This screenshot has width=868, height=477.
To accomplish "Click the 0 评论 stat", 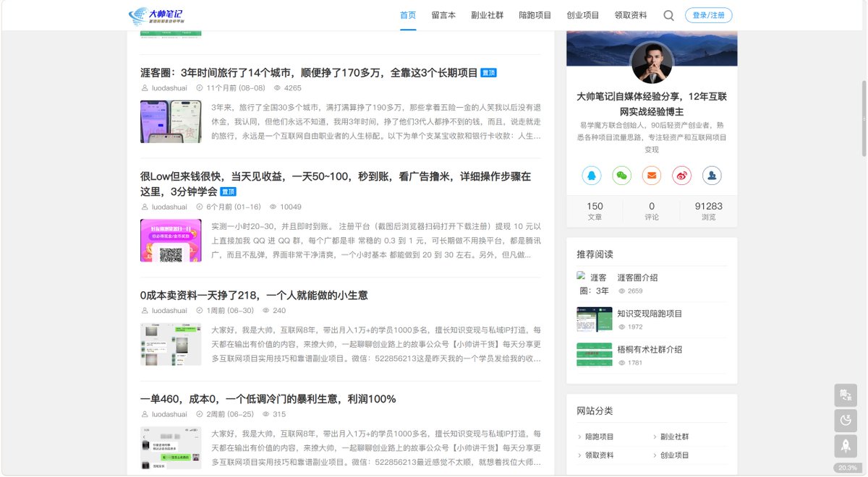I will [x=652, y=211].
